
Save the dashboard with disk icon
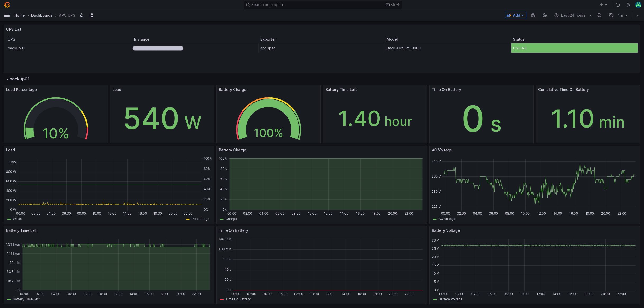pos(533,15)
